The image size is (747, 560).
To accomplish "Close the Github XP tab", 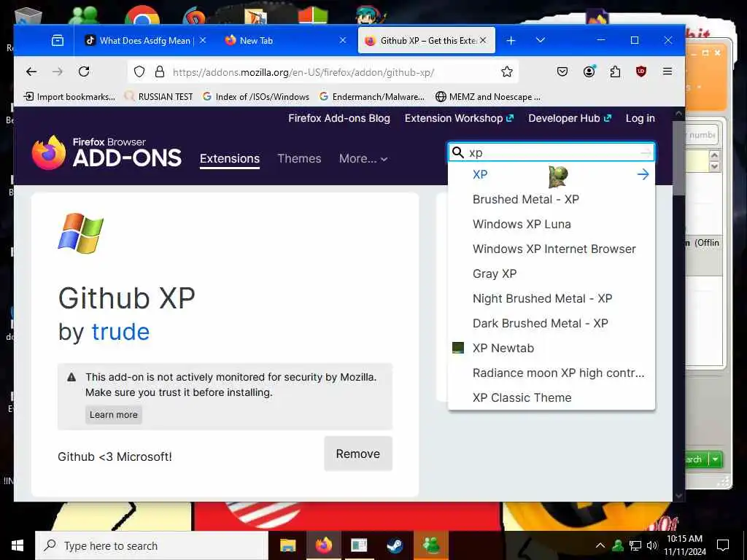I will coord(483,41).
